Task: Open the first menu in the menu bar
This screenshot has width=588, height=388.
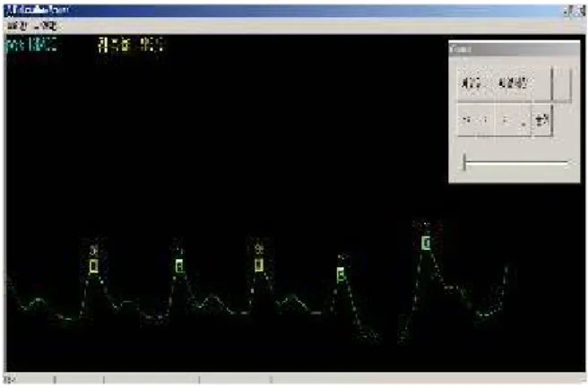Action: [17, 26]
